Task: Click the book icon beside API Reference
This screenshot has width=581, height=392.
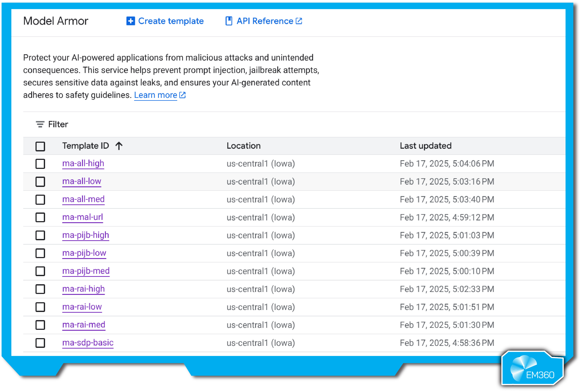Action: coord(229,21)
